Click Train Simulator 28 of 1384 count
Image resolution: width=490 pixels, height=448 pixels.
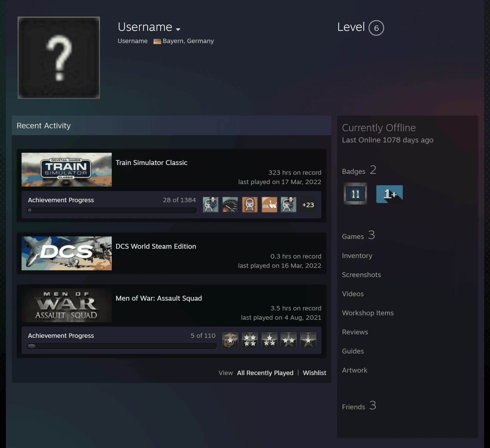click(x=179, y=200)
